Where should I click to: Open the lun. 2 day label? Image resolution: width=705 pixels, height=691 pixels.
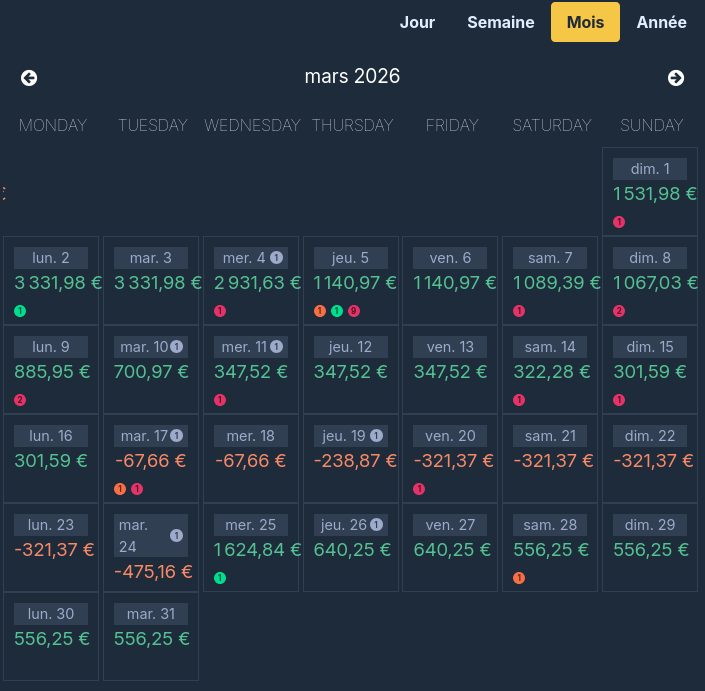point(51,258)
